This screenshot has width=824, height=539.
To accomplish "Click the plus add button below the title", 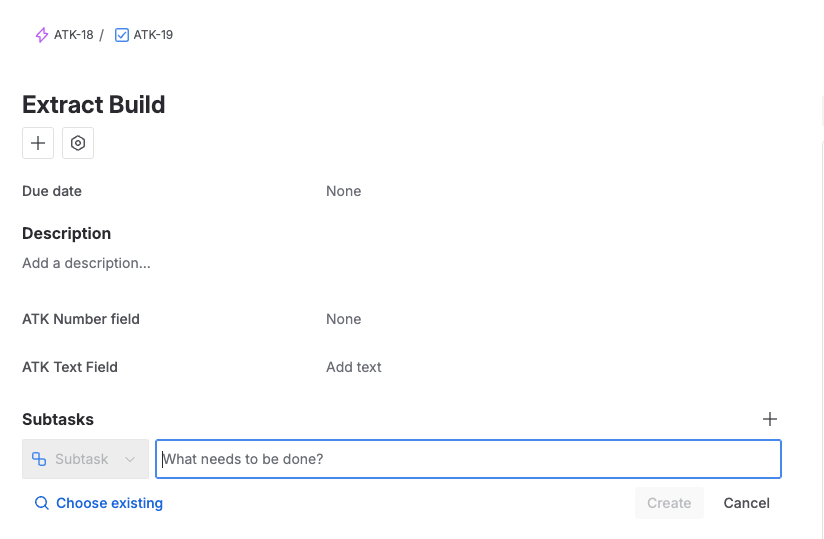I will point(38,143).
